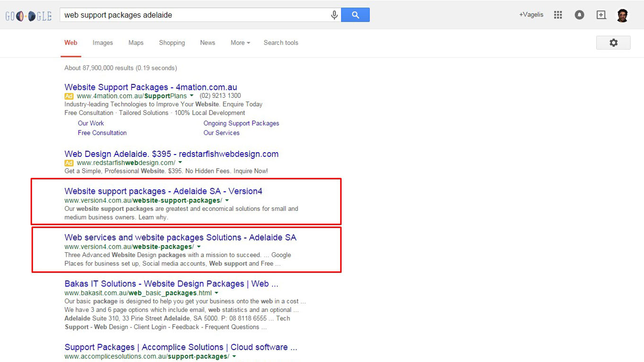The height and width of the screenshot is (362, 644).
Task: Click the Google doodle logo
Action: [x=28, y=17]
